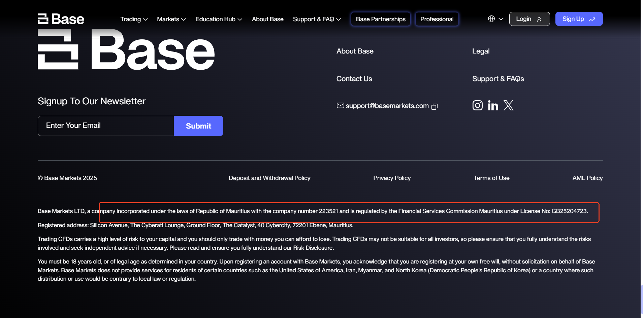The width and height of the screenshot is (644, 318).
Task: Open the X (Twitter) social icon
Action: tap(508, 106)
